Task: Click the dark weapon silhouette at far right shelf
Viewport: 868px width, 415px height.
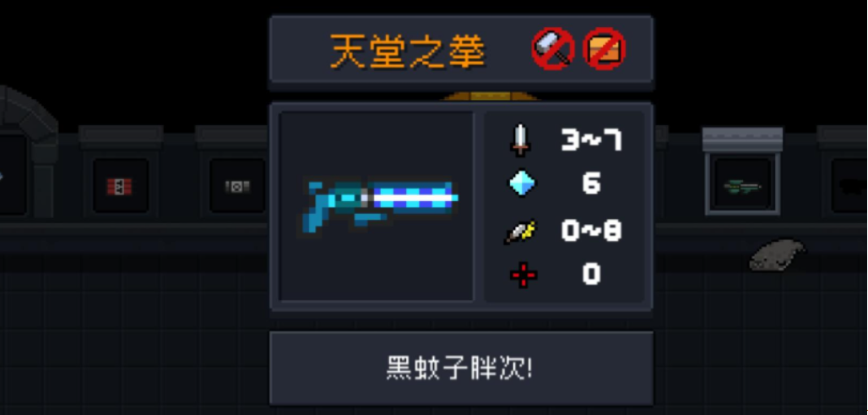Action: (x=851, y=187)
